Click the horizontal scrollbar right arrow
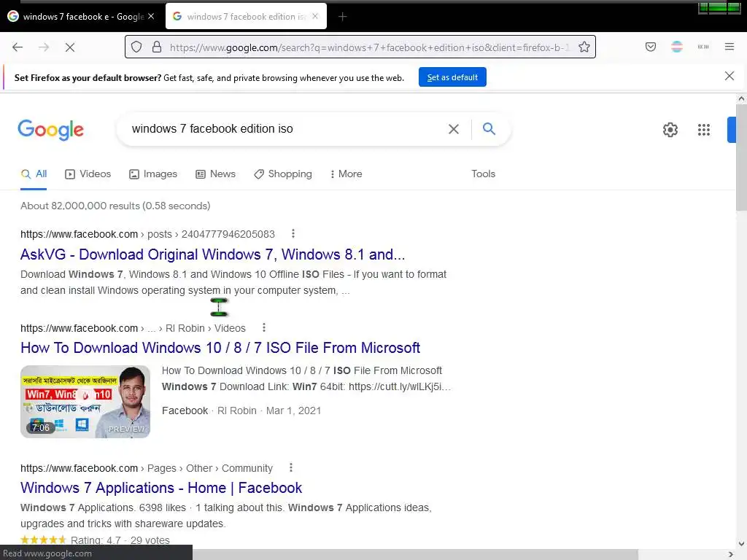 731,554
